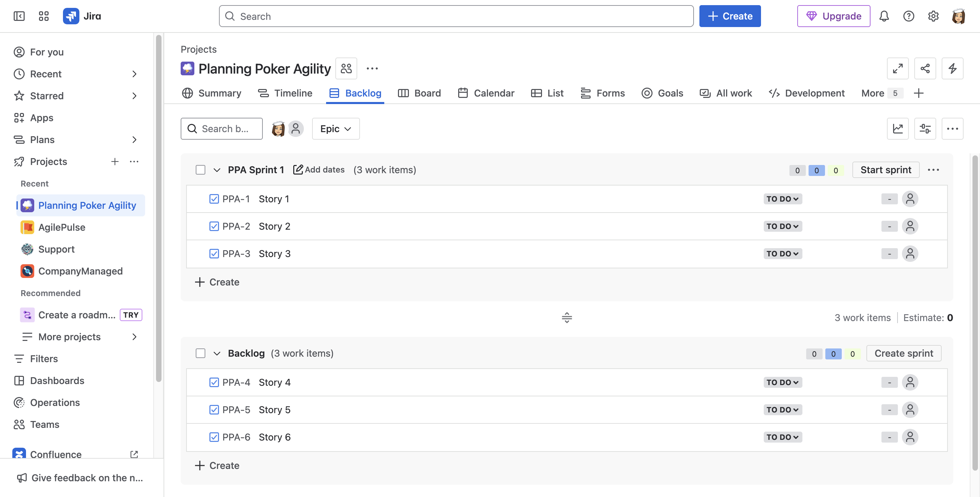
Task: Change PPA-6 status TO DO dropdown
Action: pos(783,437)
